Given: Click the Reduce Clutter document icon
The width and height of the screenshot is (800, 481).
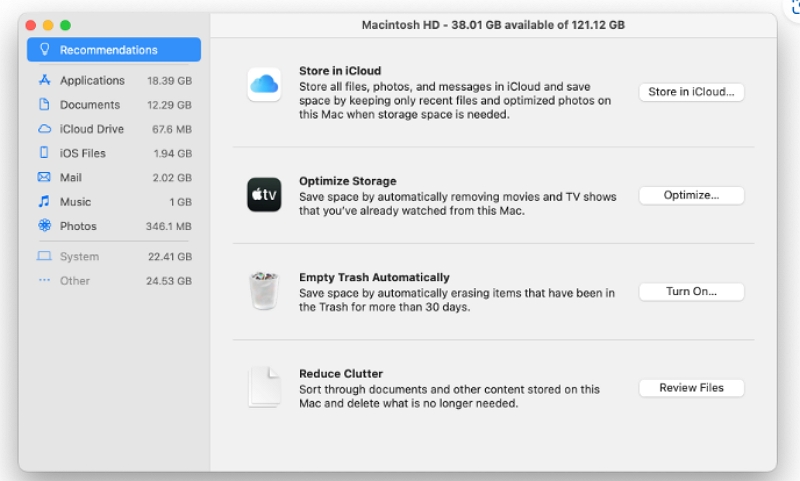Looking at the screenshot, I should click(264, 387).
